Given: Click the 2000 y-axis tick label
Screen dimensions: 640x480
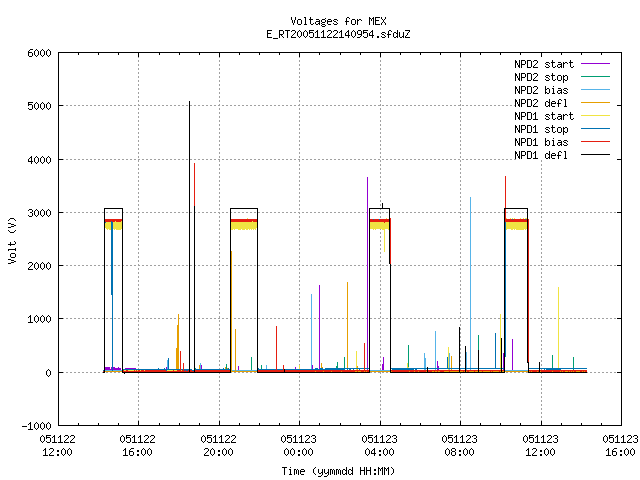Looking at the screenshot, I should click(x=39, y=266).
